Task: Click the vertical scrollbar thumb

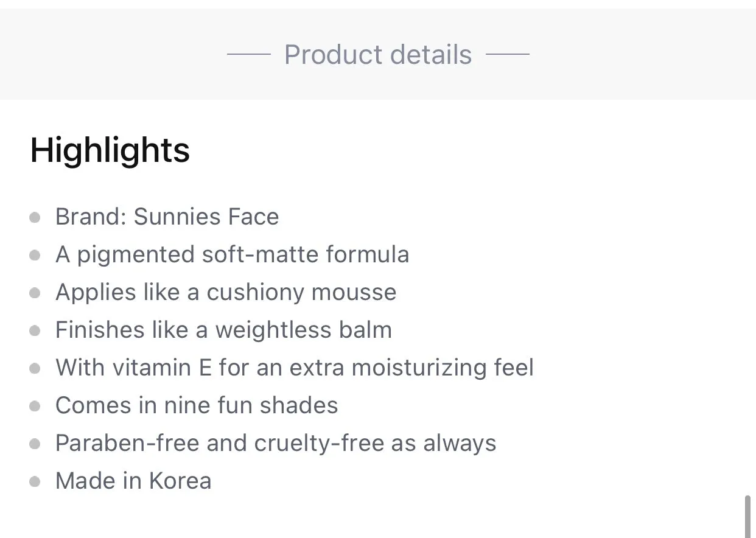Action: [x=748, y=517]
